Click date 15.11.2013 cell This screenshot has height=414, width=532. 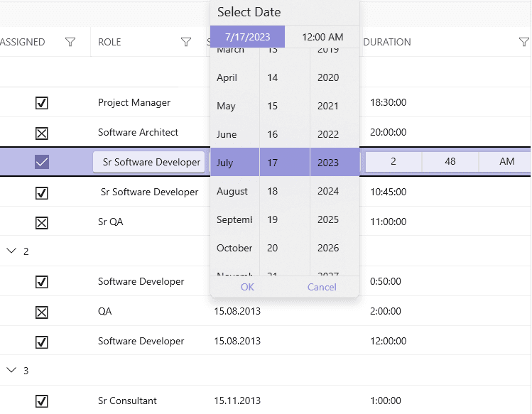[237, 401]
